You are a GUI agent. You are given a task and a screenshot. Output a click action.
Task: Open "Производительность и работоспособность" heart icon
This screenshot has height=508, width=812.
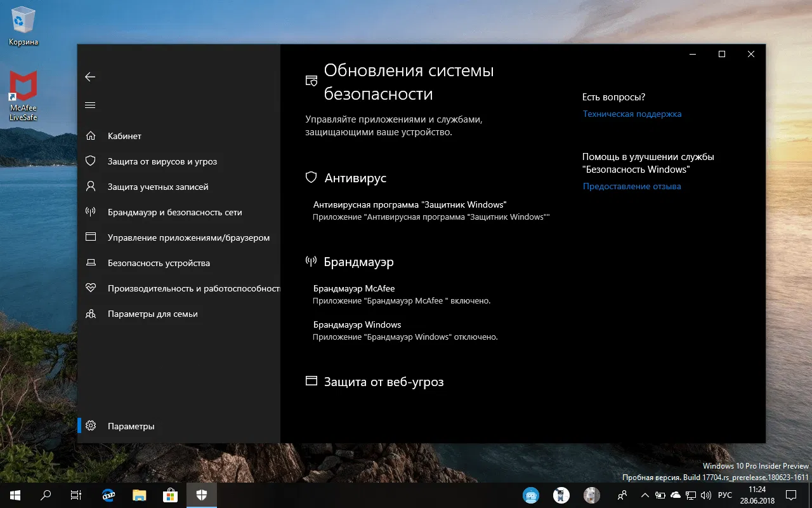91,288
